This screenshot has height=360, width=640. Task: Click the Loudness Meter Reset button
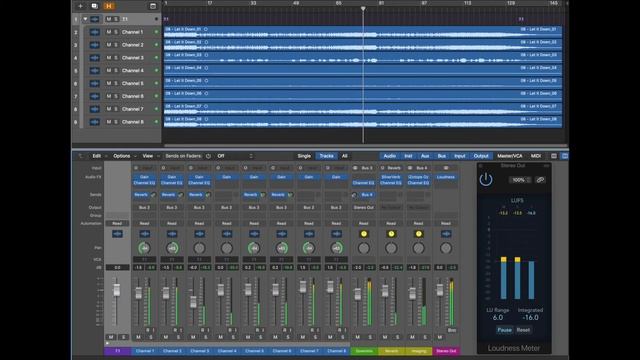523,330
